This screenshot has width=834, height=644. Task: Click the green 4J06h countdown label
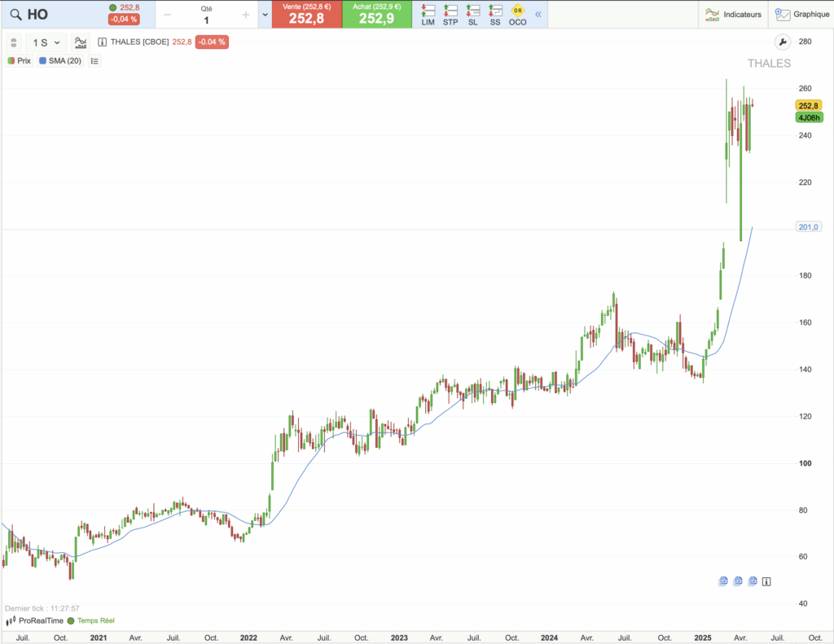(x=809, y=117)
